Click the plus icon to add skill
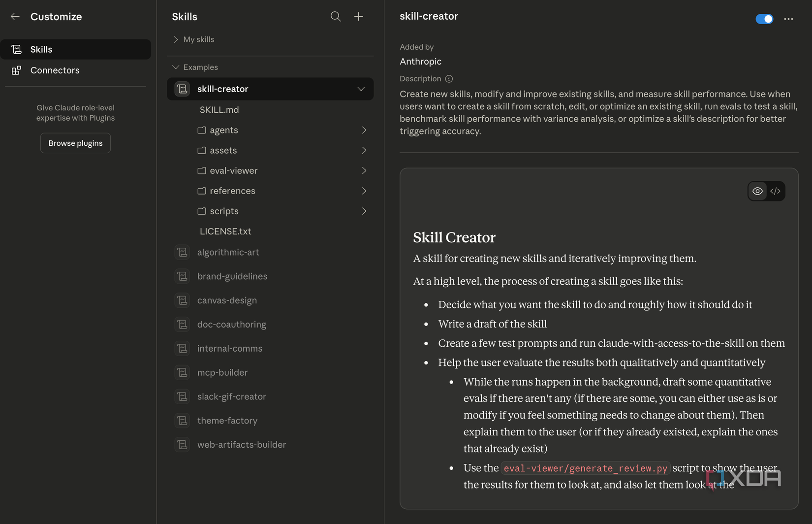The height and width of the screenshot is (524, 812). click(359, 17)
